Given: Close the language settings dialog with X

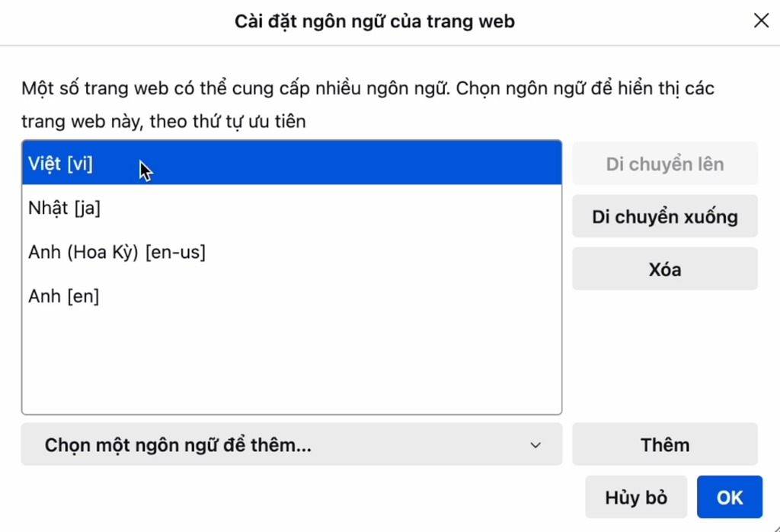Looking at the screenshot, I should pos(761,21).
